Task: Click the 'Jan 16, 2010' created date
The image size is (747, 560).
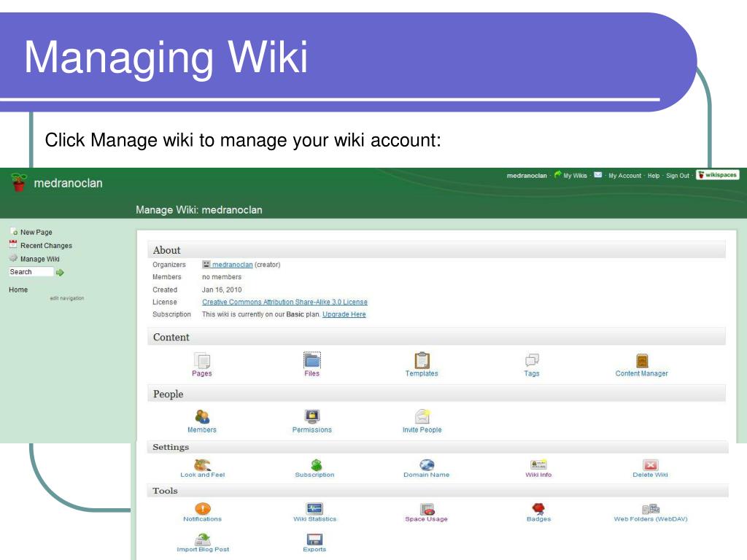Action: (222, 289)
